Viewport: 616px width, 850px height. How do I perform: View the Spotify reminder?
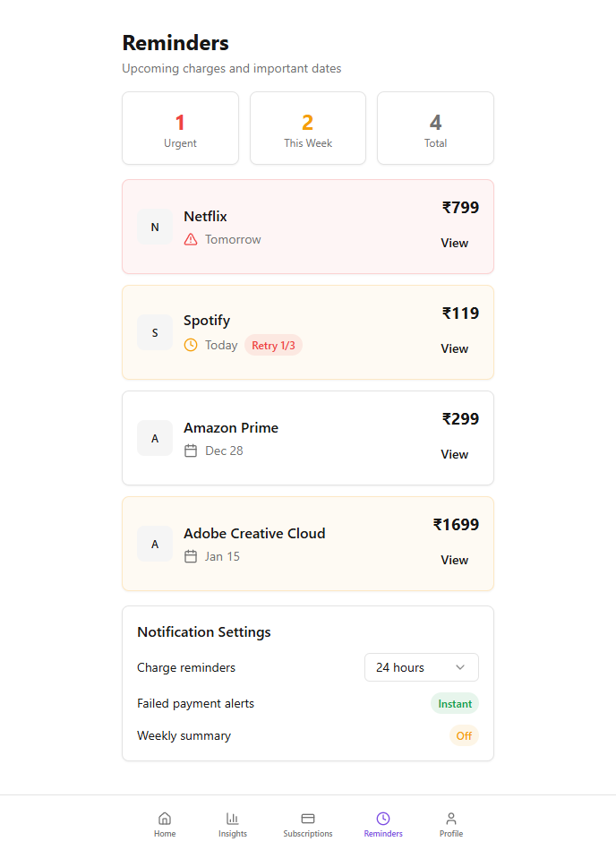click(x=454, y=348)
